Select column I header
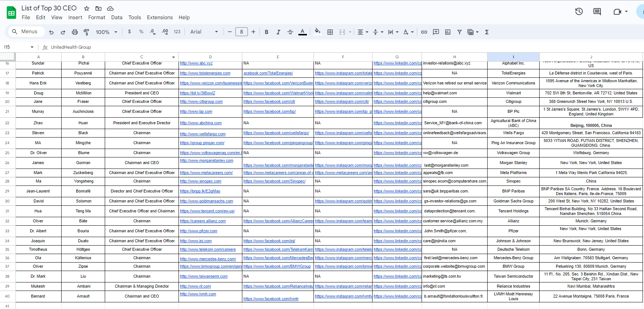The height and width of the screenshot is (309, 644). point(513,57)
